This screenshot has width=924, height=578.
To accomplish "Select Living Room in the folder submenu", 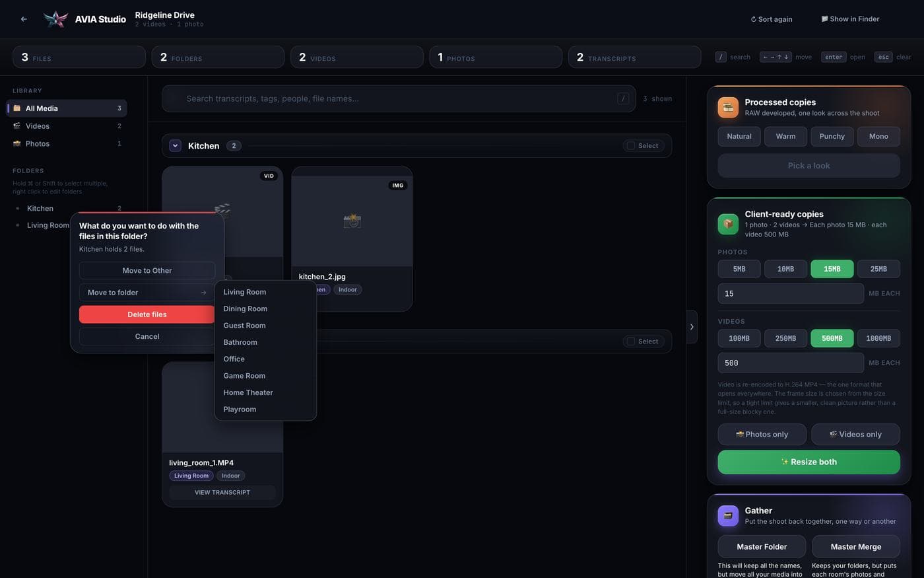I will pyautogui.click(x=265, y=292).
